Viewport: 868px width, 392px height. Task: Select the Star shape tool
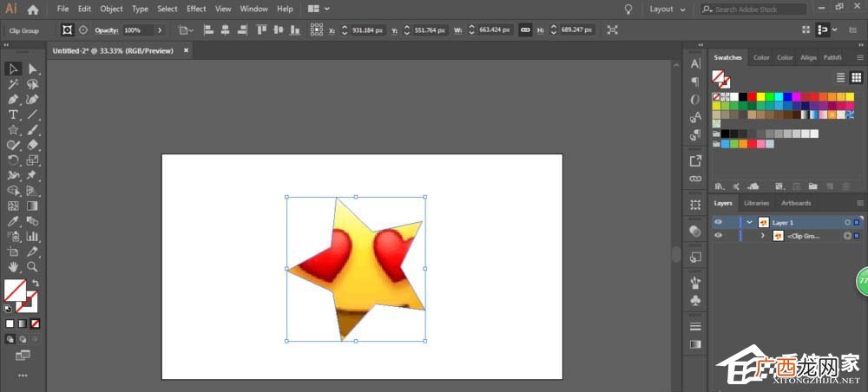pyautogui.click(x=13, y=130)
